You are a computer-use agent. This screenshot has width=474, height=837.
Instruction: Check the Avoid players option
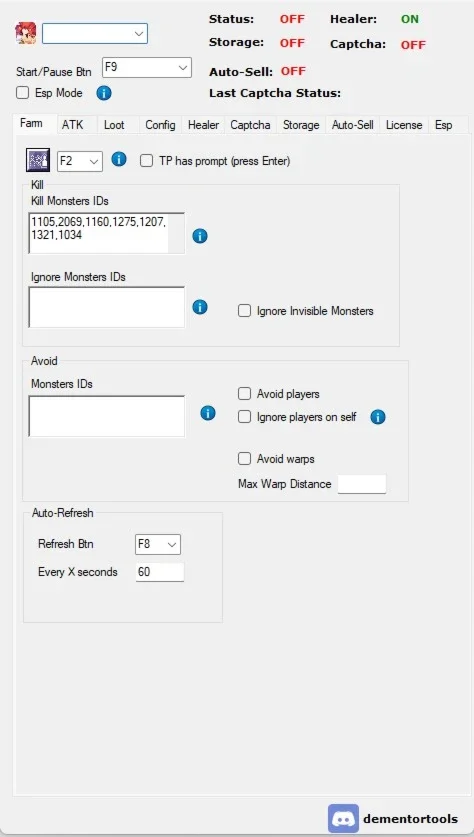244,394
